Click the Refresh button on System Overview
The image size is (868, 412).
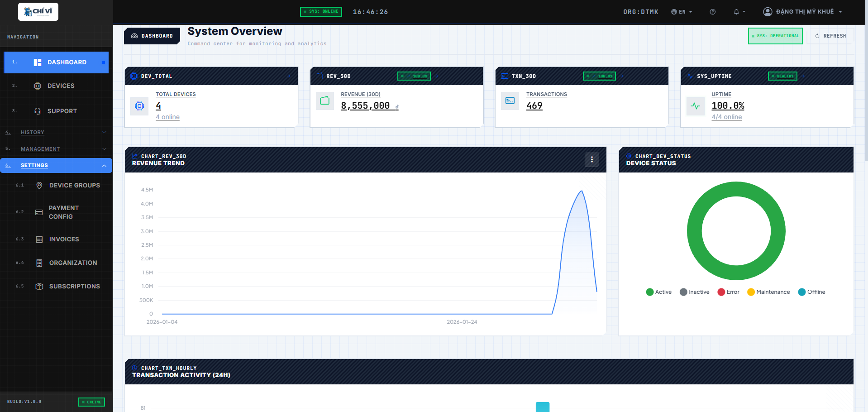pyautogui.click(x=830, y=36)
